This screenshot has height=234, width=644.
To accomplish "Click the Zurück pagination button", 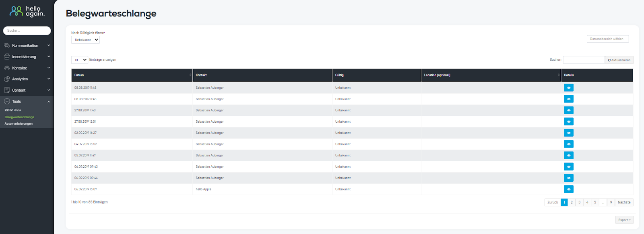I will point(553,202).
